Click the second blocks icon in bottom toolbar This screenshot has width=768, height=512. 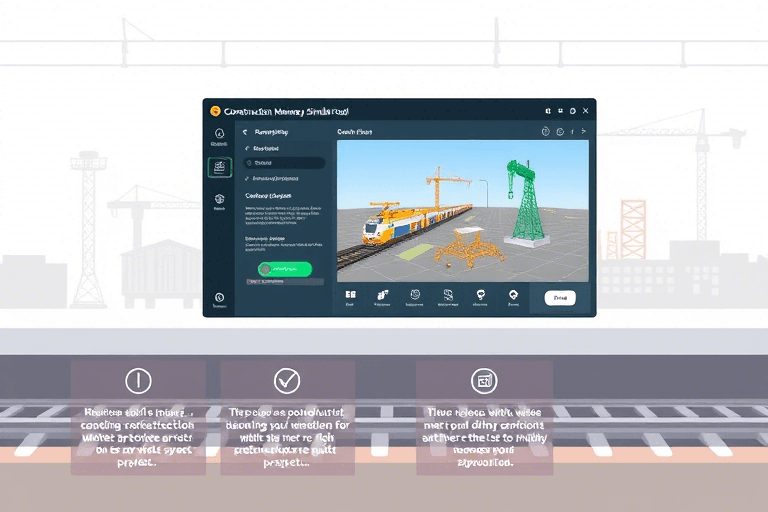[382, 295]
